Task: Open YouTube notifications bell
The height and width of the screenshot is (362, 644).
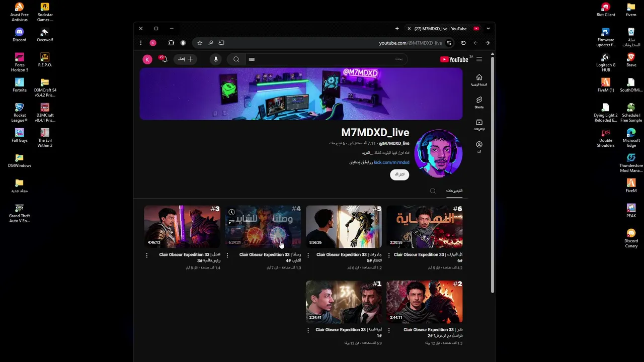Action: click(x=164, y=59)
